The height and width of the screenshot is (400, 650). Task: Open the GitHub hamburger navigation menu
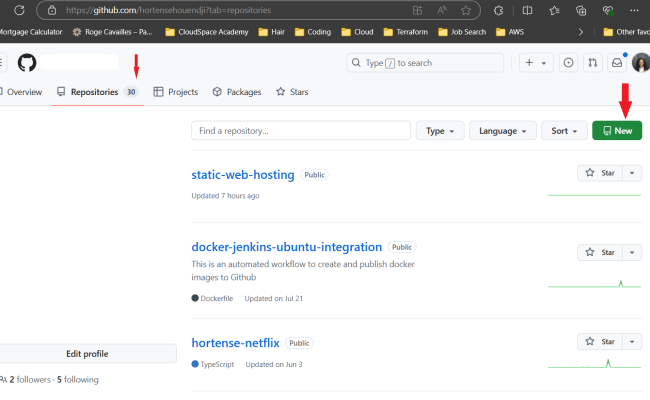2,63
